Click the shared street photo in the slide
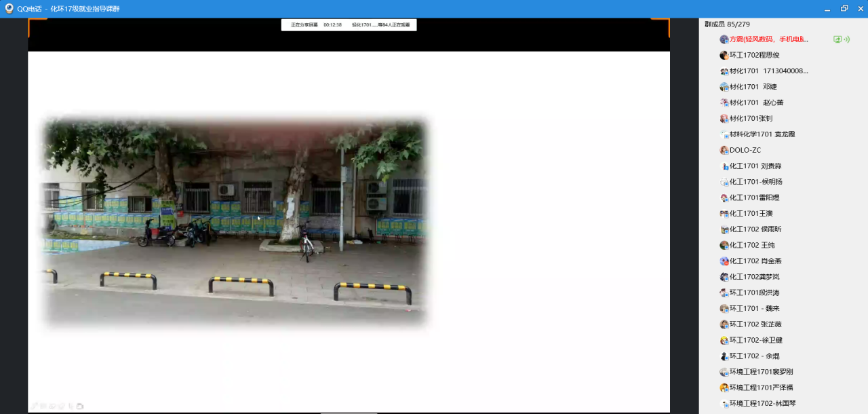 pyautogui.click(x=234, y=221)
